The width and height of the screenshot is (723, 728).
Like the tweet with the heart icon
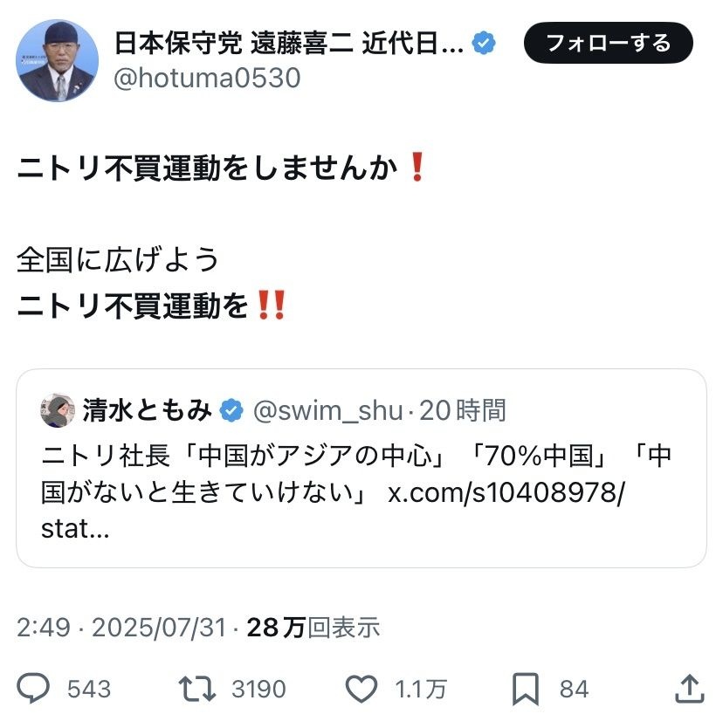pyautogui.click(x=361, y=689)
